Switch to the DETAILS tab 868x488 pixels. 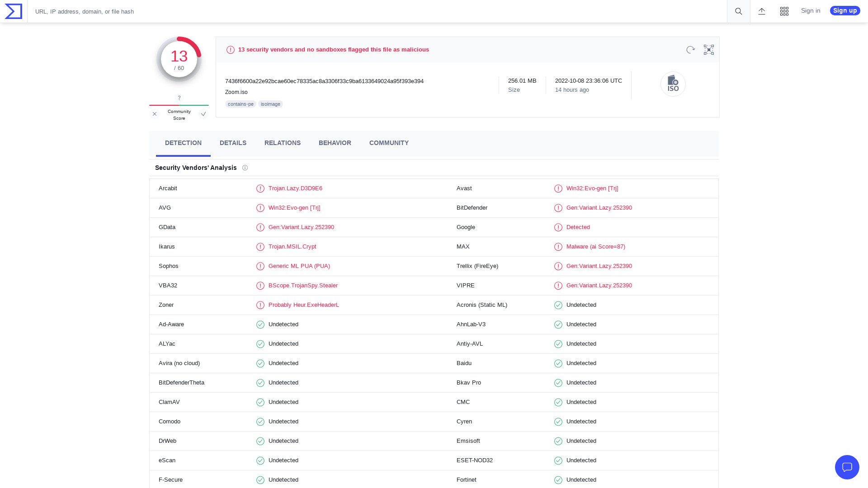tap(233, 143)
